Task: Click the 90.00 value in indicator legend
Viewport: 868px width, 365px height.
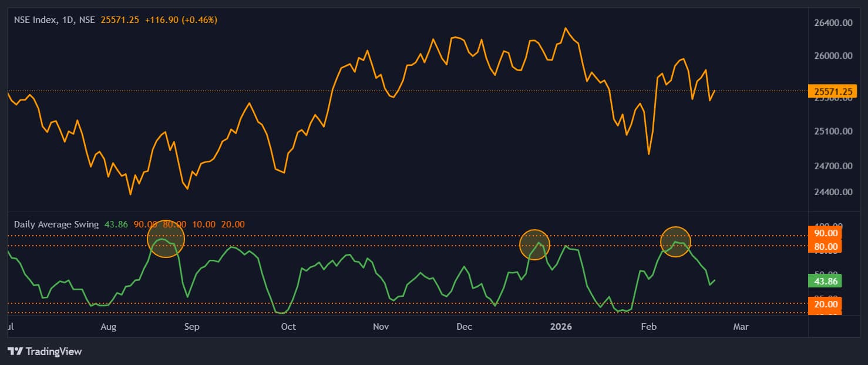Action: (x=145, y=224)
